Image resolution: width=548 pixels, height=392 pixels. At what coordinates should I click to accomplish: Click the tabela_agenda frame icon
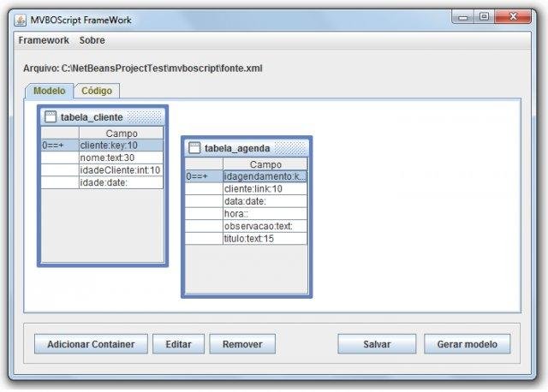tap(194, 148)
